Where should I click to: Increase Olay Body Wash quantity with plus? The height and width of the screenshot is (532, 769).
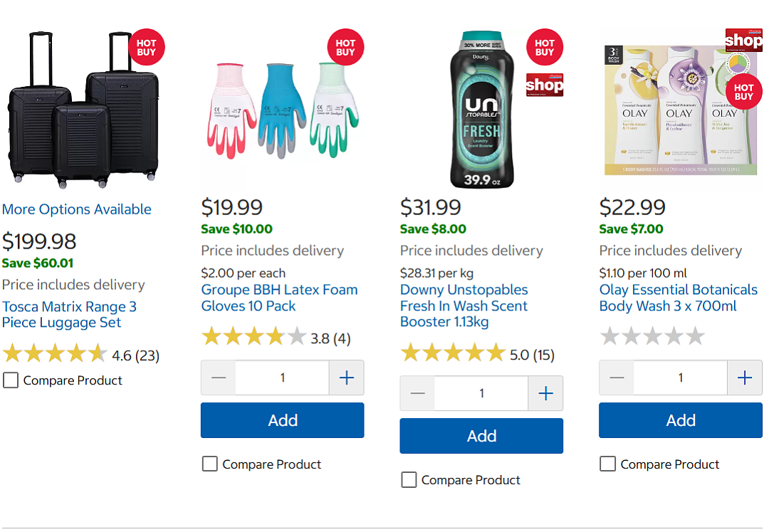coord(745,377)
